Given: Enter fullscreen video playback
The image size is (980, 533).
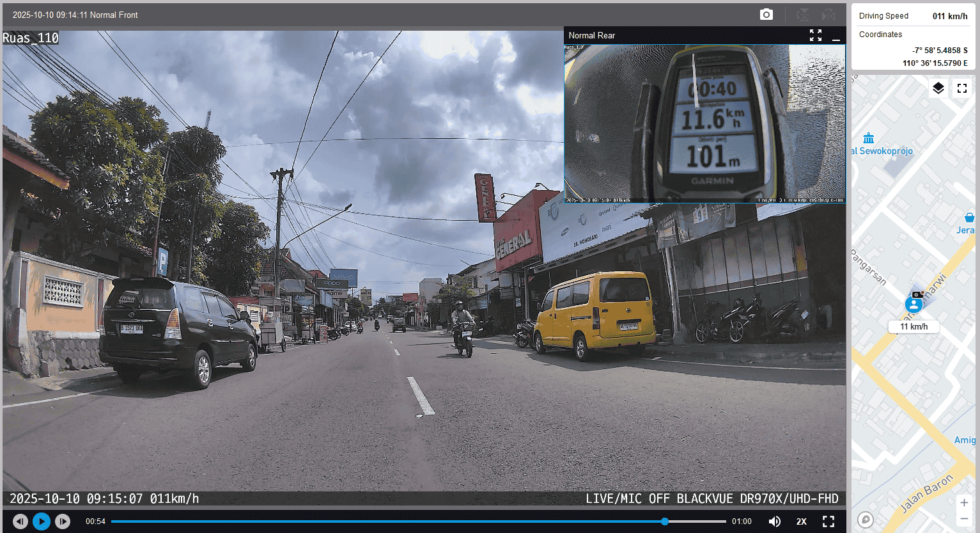Looking at the screenshot, I should [828, 521].
